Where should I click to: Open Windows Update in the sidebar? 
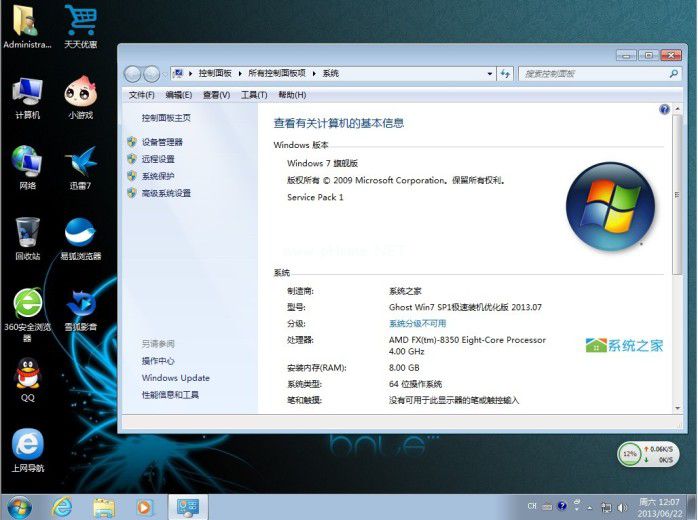pyautogui.click(x=175, y=378)
